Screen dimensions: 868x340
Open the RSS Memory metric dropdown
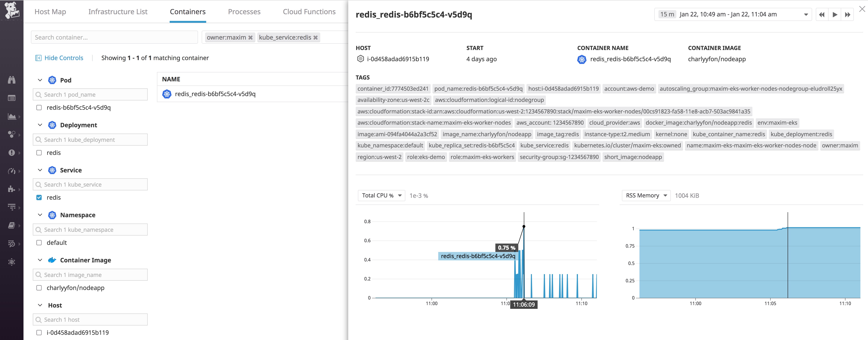(x=646, y=195)
